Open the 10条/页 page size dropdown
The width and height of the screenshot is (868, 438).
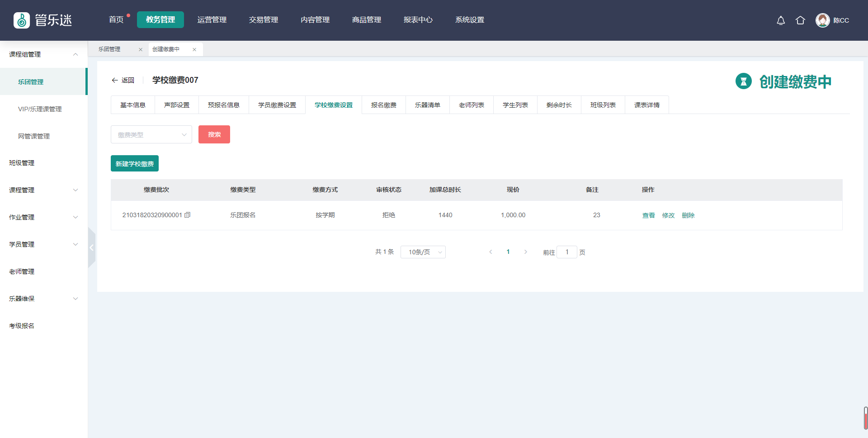click(x=423, y=252)
